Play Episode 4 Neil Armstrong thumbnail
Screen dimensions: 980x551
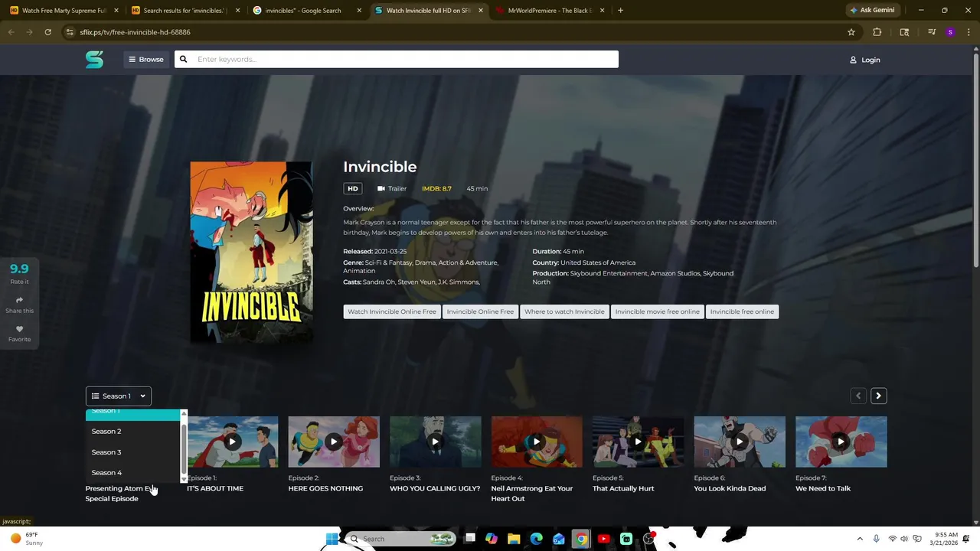[x=537, y=442]
